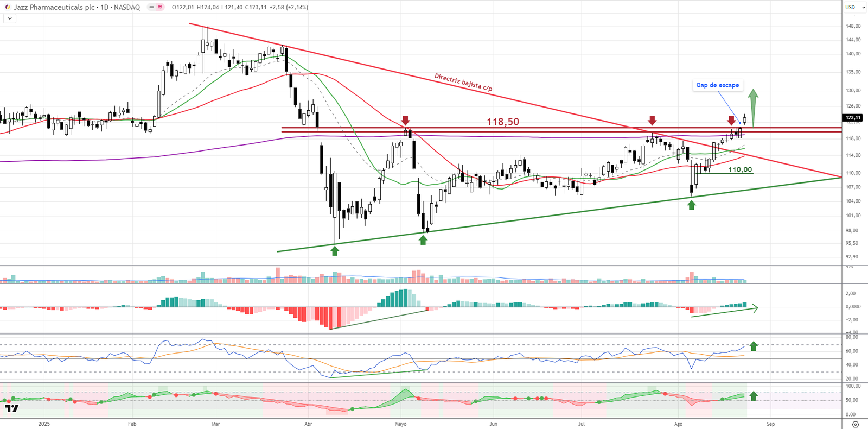Click the TradingView logo
This screenshot has height=429, width=868.
(x=11, y=408)
